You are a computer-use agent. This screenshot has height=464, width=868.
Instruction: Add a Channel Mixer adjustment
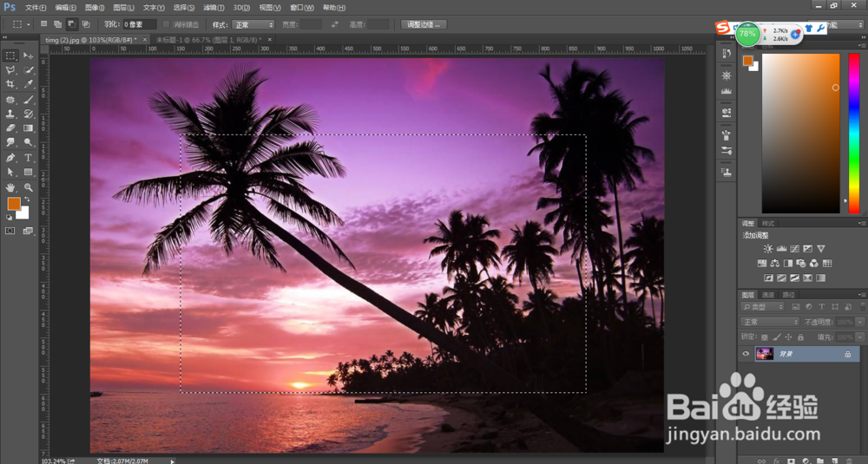(814, 264)
